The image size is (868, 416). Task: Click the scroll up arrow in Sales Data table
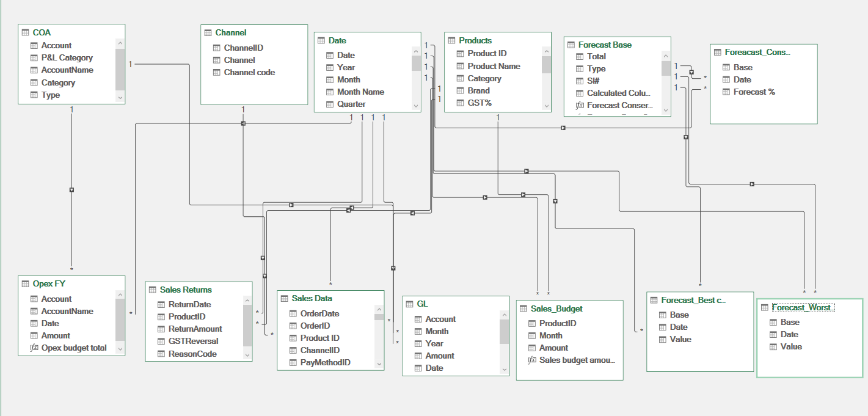click(379, 310)
